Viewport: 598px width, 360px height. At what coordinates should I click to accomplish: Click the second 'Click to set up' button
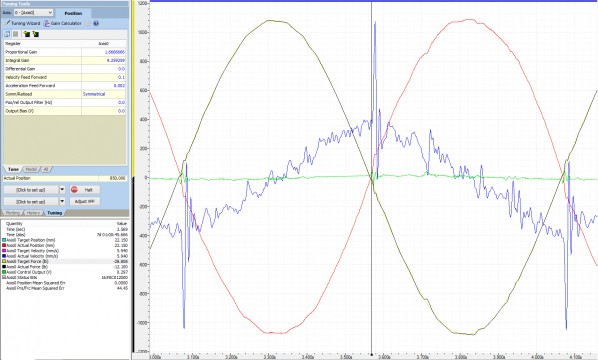[x=31, y=201]
